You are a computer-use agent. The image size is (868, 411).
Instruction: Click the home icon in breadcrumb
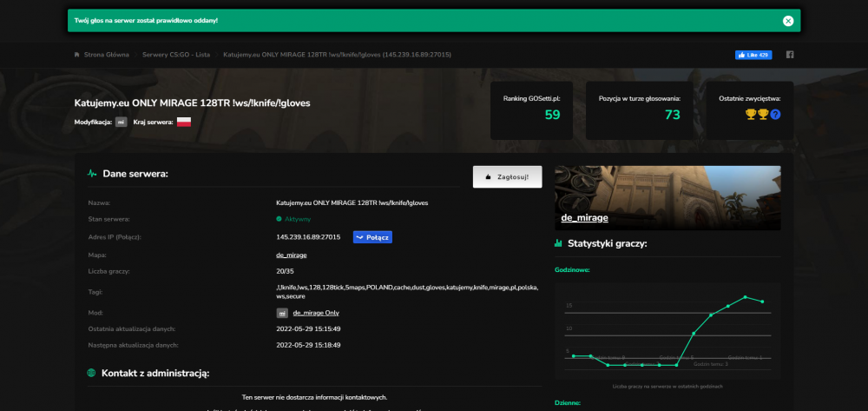77,55
